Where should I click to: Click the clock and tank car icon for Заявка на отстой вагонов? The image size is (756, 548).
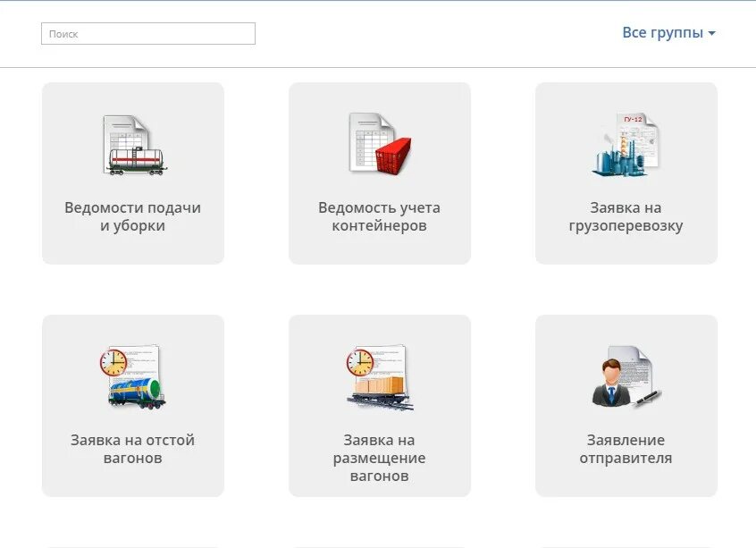click(x=132, y=376)
